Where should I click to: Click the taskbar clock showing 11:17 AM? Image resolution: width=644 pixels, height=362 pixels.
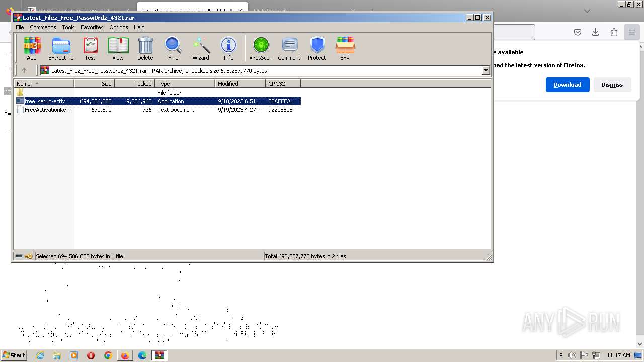(618, 355)
